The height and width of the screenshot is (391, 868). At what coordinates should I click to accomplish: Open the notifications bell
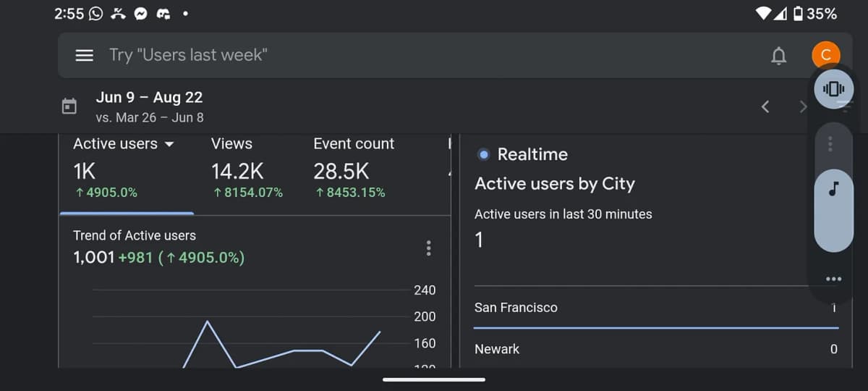[778, 56]
